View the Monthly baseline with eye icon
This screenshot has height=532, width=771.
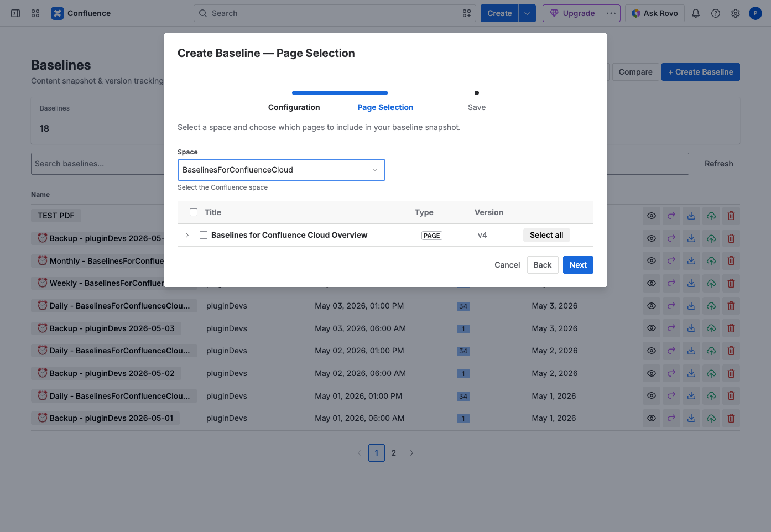pyautogui.click(x=652, y=260)
